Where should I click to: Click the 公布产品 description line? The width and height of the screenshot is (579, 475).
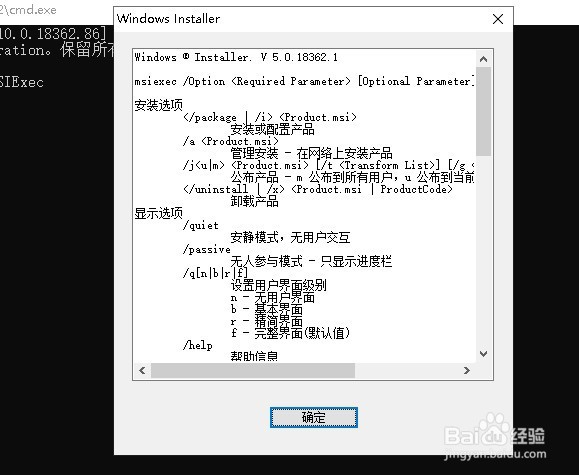[x=352, y=178]
